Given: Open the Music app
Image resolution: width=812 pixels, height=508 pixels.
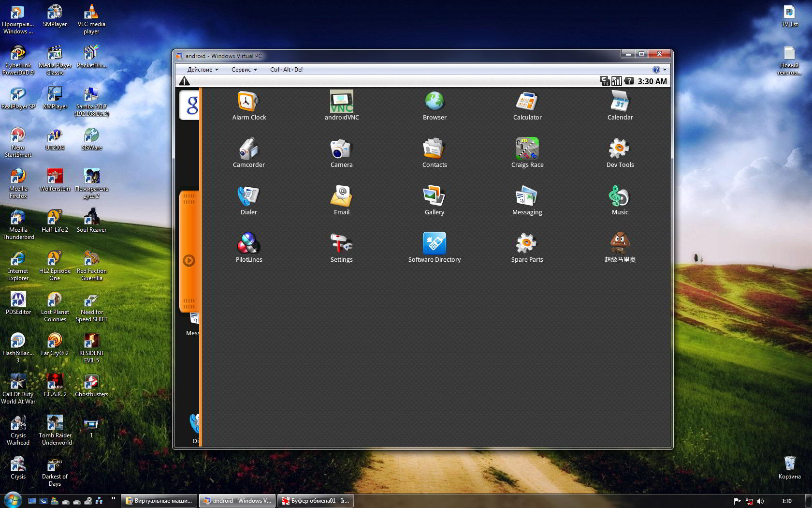Looking at the screenshot, I should click(620, 200).
